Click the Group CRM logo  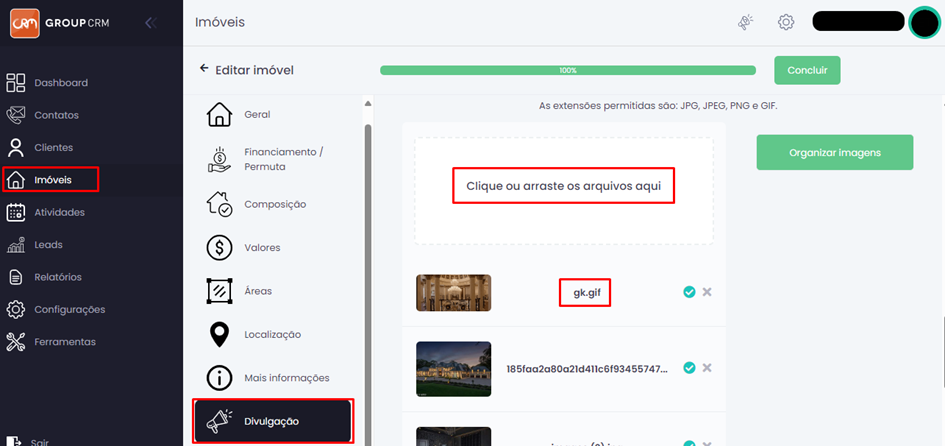point(60,24)
